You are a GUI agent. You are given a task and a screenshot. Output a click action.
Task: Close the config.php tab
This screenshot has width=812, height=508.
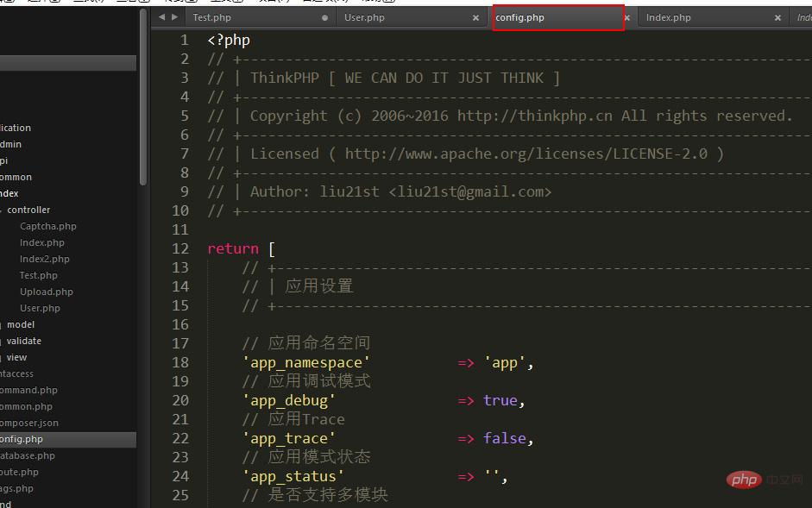pos(627,17)
